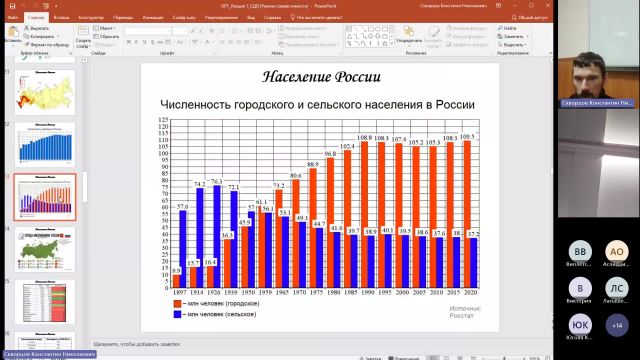Image resolution: width=640 pixels, height=360 pixels.
Task: Switch to Slide Sorter view in status bar
Action: click(447, 358)
